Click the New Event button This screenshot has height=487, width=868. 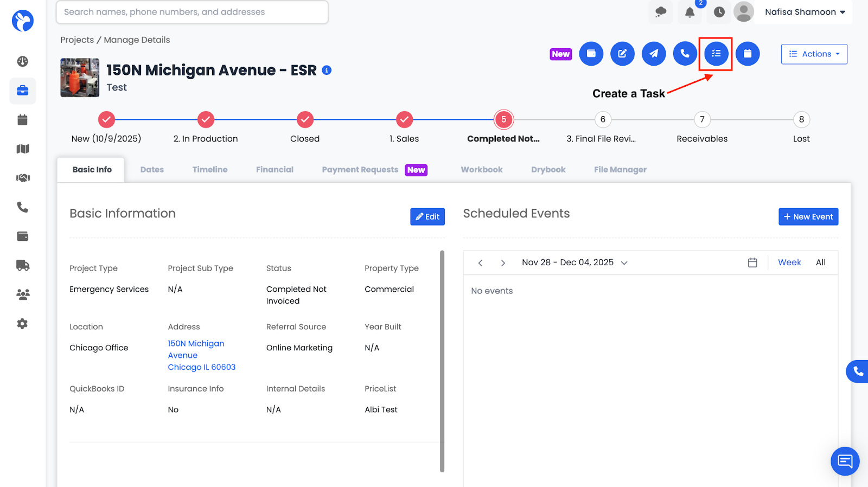[808, 217]
